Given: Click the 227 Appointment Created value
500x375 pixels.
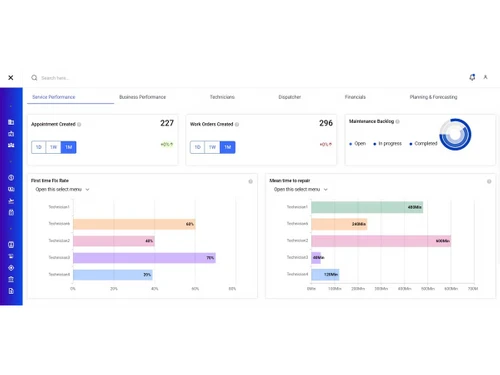Looking at the screenshot, I should (167, 123).
